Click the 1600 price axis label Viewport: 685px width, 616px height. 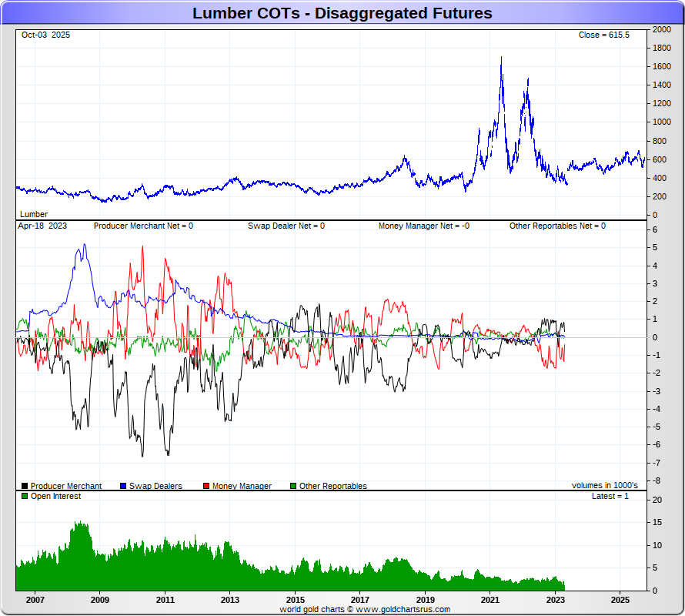pyautogui.click(x=662, y=66)
